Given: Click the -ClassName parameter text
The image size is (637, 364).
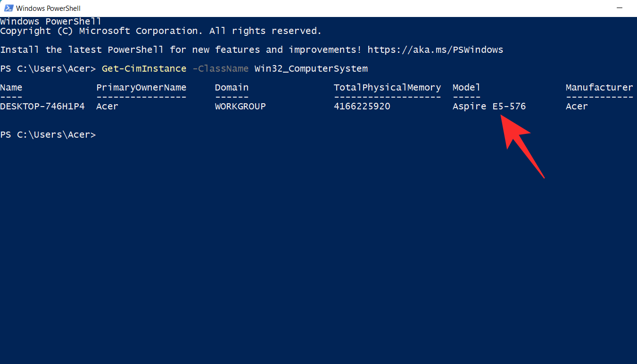Looking at the screenshot, I should tap(220, 69).
